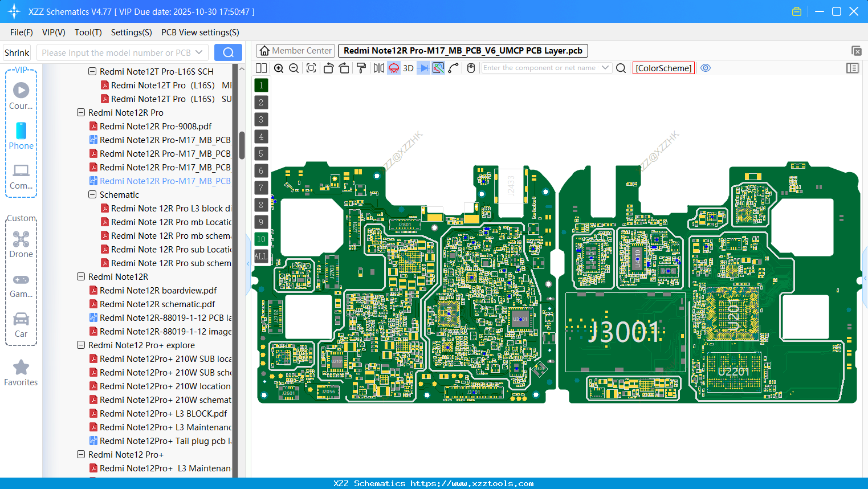
Task: Open the mouse settings icon
Action: point(471,68)
